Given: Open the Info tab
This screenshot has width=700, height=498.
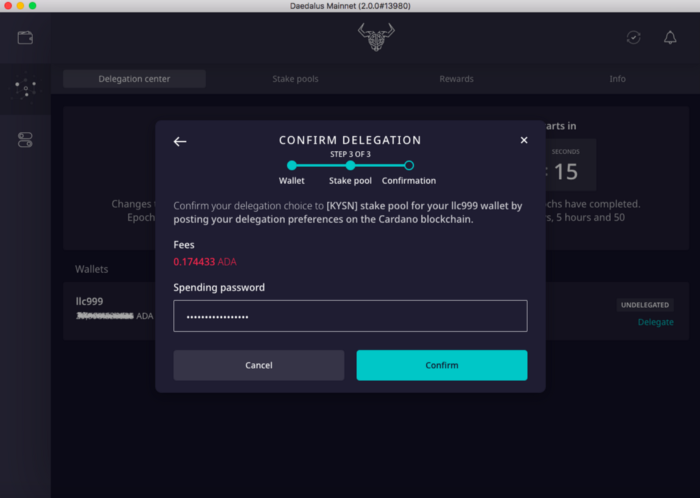Looking at the screenshot, I should (617, 79).
